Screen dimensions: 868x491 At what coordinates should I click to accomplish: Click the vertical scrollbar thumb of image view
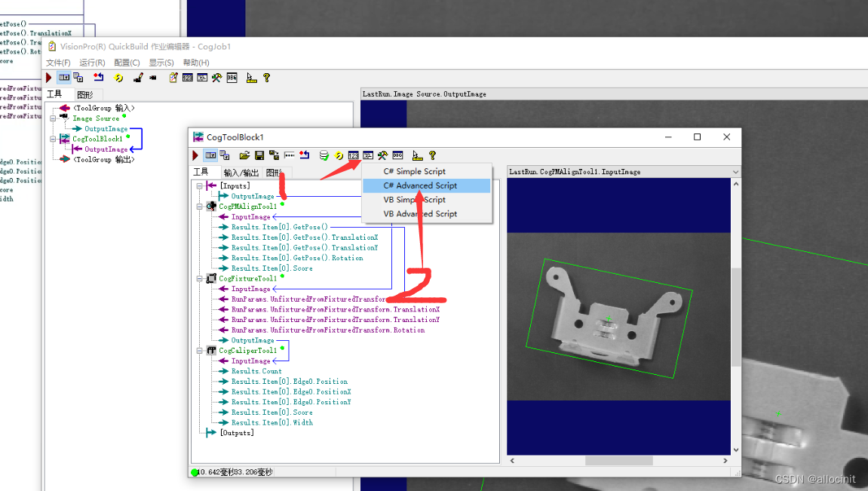coord(736,317)
